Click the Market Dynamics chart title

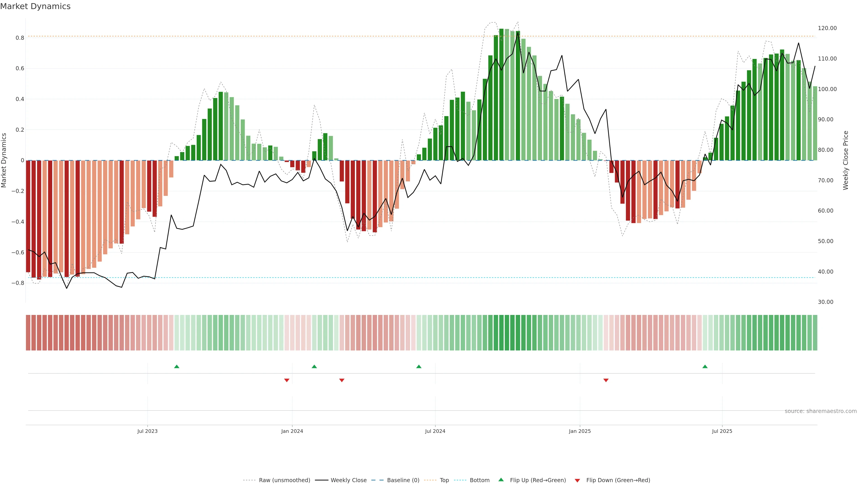(x=35, y=6)
